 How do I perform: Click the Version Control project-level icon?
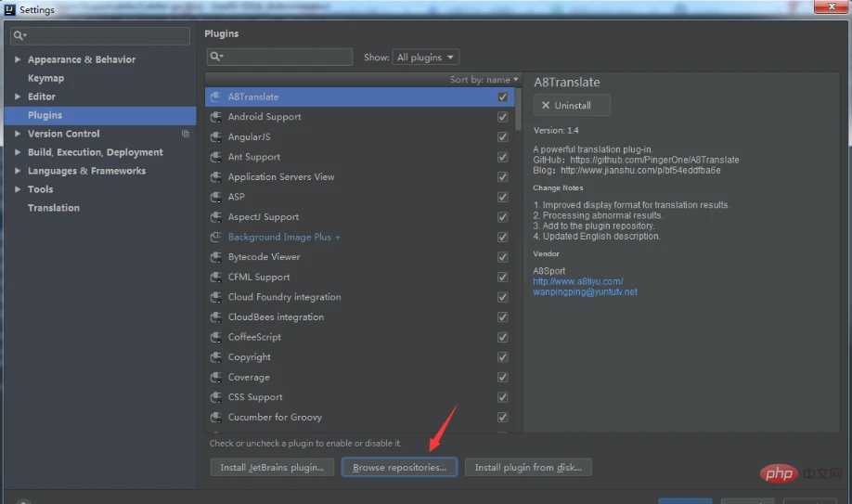point(186,134)
